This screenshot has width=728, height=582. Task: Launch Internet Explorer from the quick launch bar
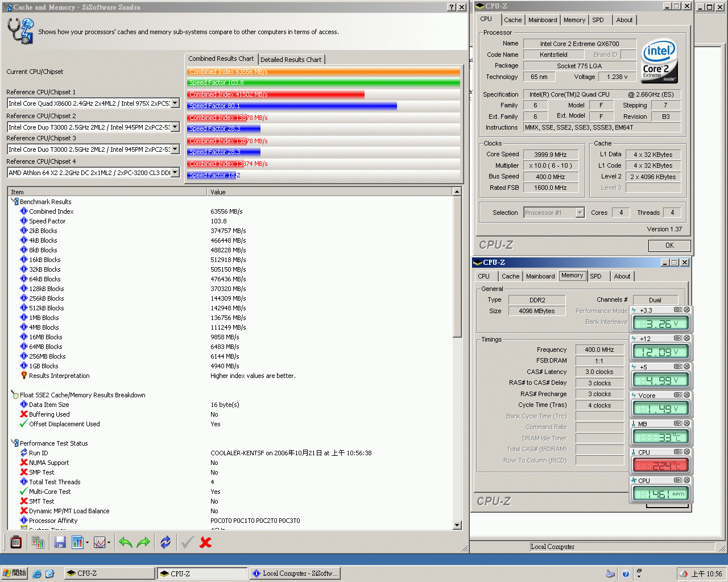pos(37,573)
